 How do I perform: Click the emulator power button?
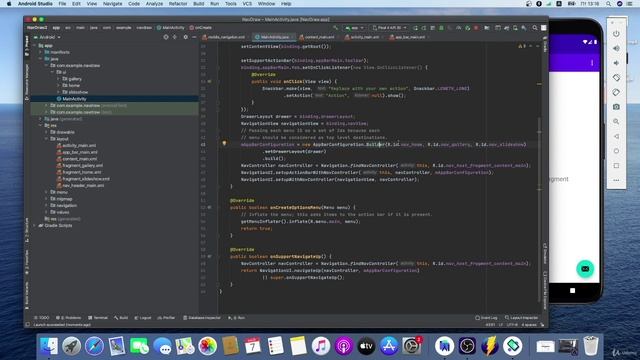click(x=616, y=34)
